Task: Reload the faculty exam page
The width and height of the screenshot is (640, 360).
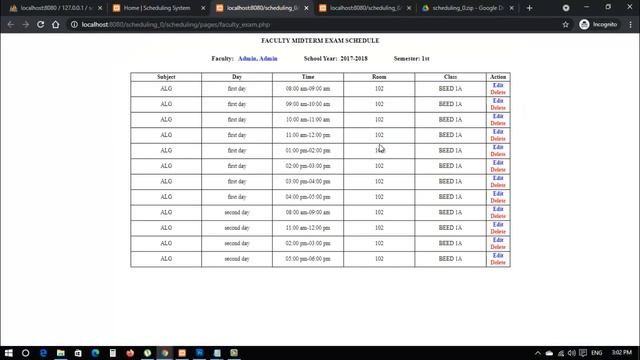Action: coord(40,24)
